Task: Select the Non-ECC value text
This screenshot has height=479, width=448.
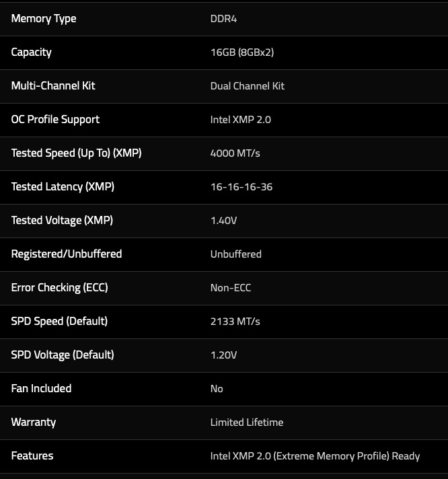Action: click(231, 288)
